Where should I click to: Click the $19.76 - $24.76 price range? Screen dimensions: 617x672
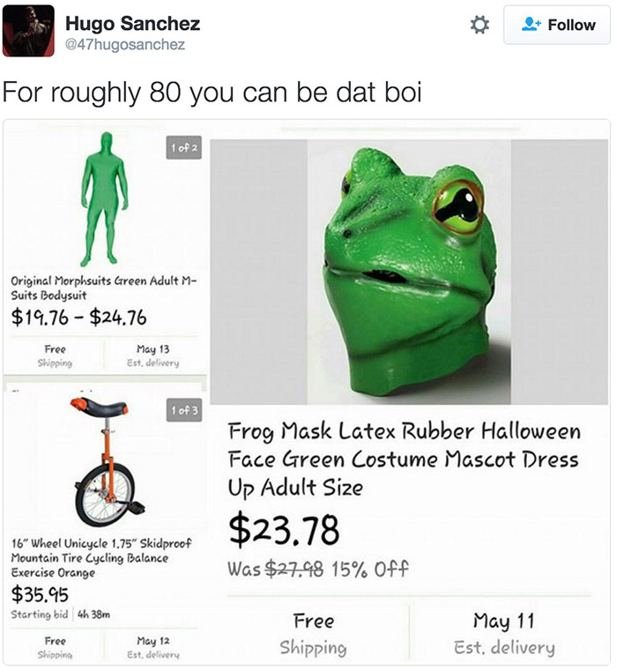78,317
